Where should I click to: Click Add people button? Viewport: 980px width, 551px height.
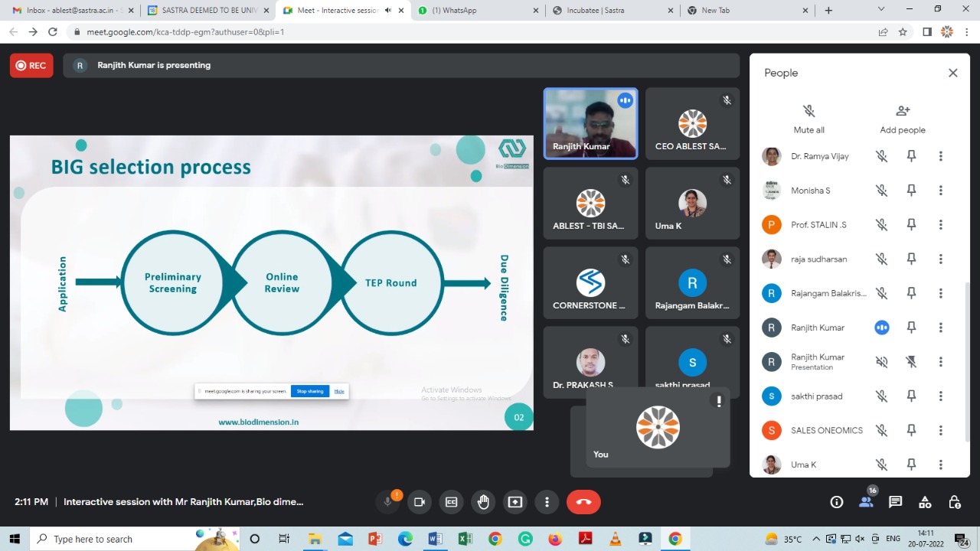903,119
